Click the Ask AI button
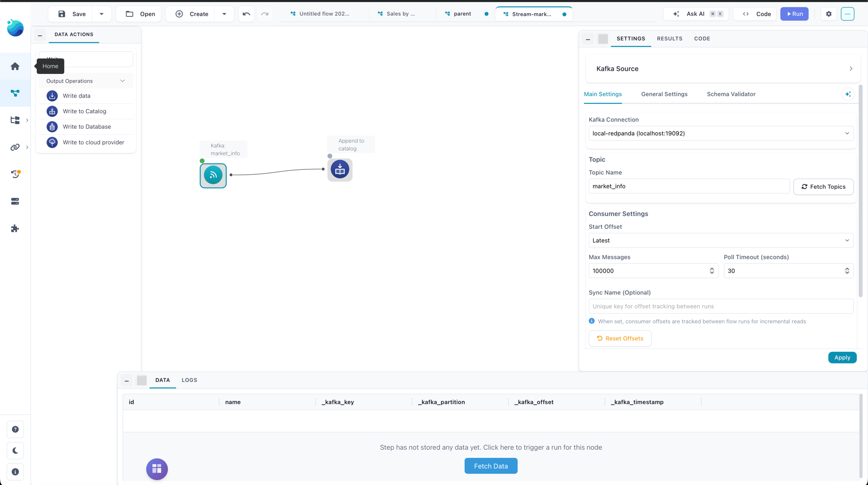This screenshot has height=485, width=868. (x=696, y=14)
